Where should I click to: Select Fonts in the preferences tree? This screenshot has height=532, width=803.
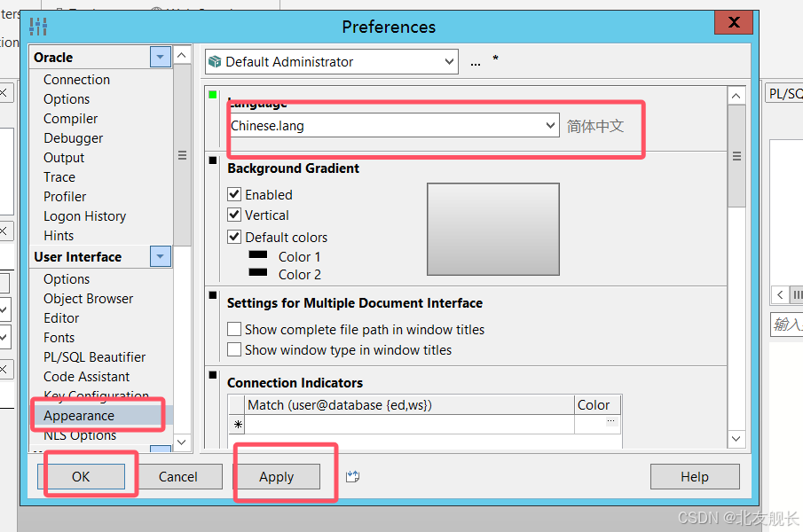[59, 337]
